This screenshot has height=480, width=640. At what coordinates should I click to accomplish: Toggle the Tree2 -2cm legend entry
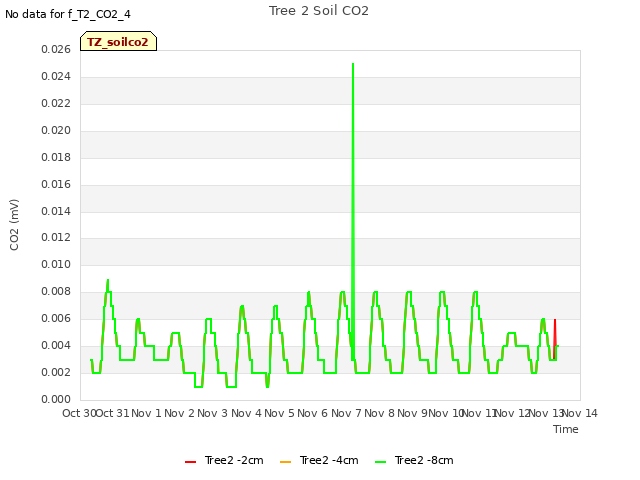[x=224, y=460]
